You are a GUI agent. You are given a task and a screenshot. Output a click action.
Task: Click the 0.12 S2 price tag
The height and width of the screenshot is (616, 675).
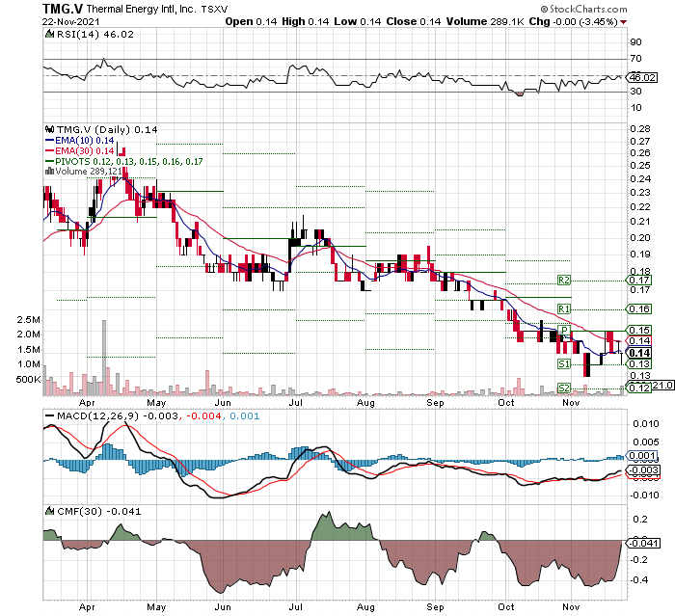[639, 388]
